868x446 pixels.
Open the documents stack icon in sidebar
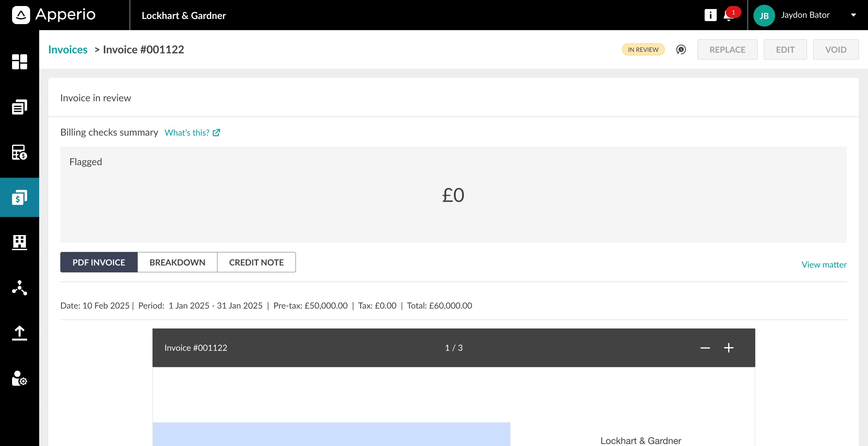pyautogui.click(x=20, y=107)
